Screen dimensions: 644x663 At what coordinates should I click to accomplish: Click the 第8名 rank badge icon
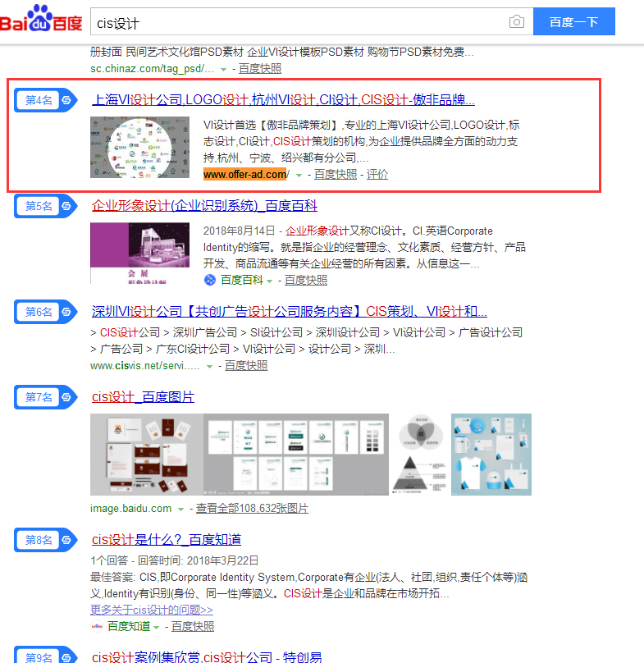pos(46,540)
